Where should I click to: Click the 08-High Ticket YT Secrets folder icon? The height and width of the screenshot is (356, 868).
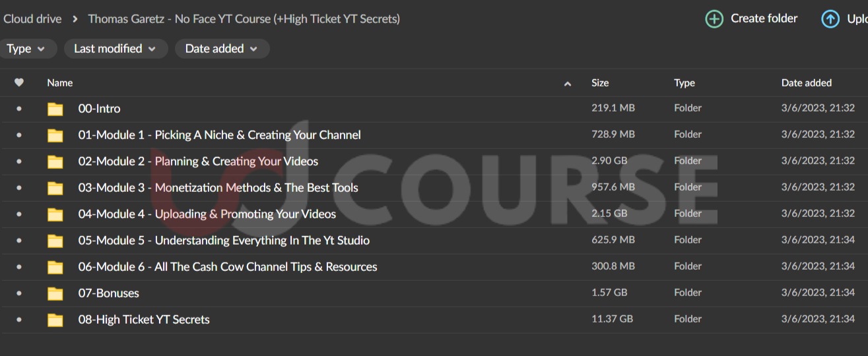tap(55, 320)
